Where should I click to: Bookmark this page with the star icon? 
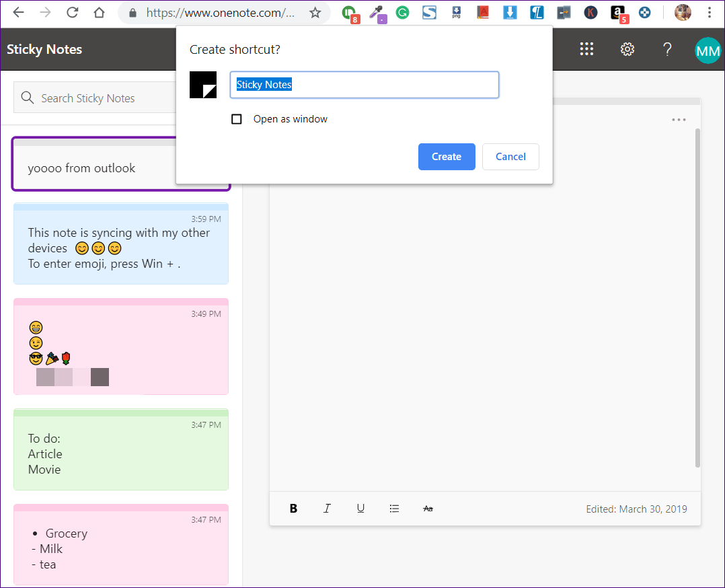coord(315,13)
